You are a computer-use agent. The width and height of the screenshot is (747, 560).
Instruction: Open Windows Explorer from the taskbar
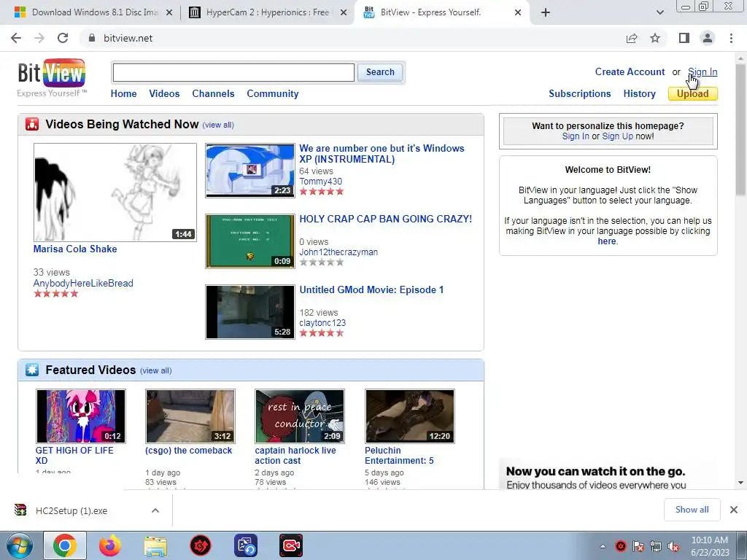click(155, 545)
